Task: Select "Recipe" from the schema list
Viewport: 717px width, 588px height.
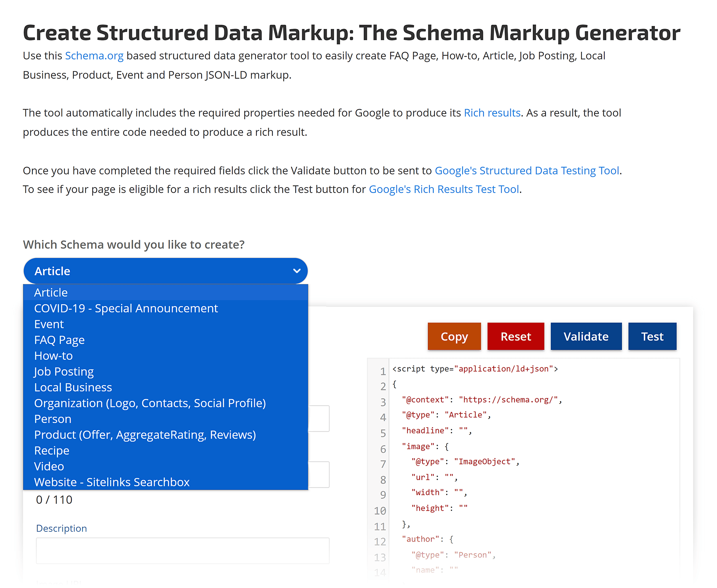Action: 52,450
